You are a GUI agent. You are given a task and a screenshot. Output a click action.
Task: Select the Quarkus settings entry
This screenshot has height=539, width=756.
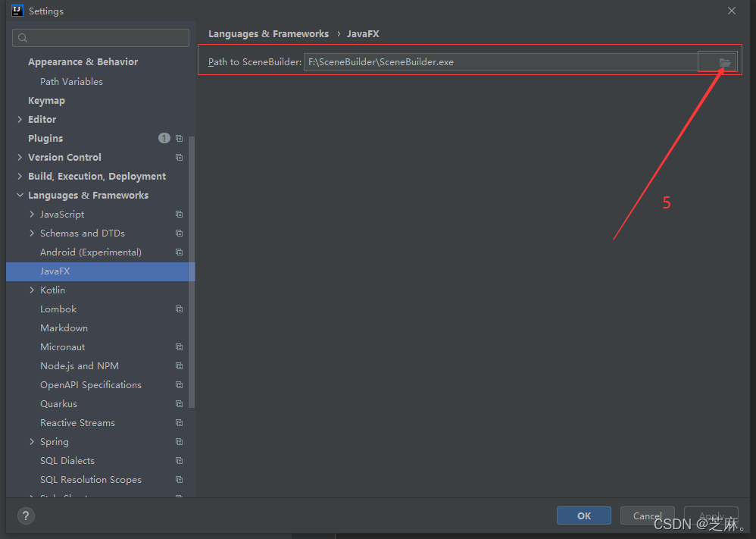click(x=58, y=404)
